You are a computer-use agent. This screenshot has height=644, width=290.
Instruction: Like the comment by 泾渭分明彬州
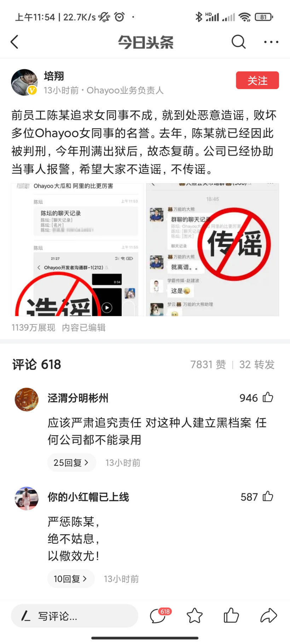tap(268, 397)
